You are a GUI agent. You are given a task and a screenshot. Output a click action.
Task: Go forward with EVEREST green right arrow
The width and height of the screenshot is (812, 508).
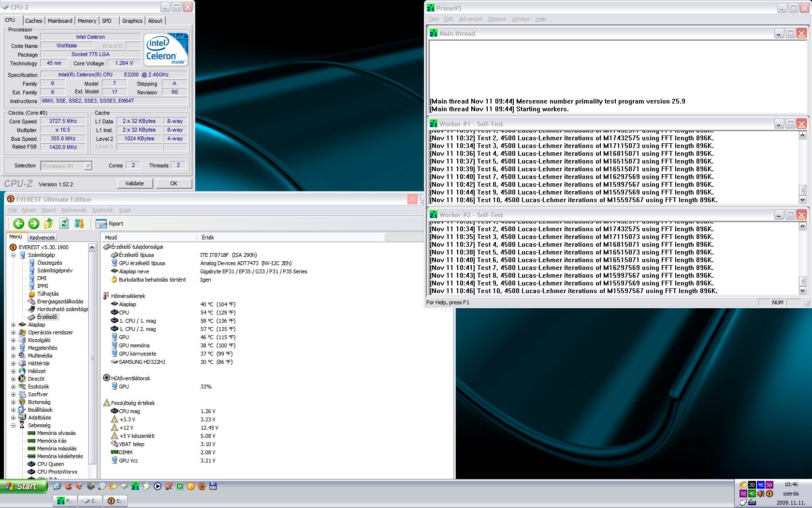[34, 224]
